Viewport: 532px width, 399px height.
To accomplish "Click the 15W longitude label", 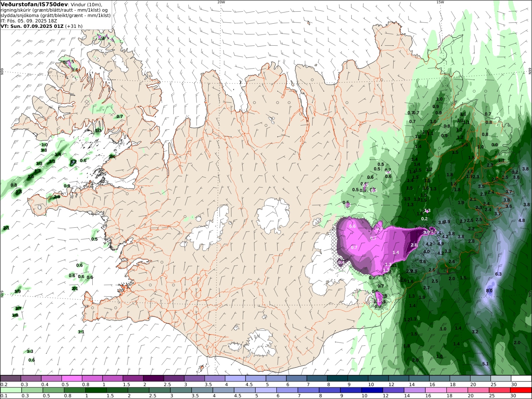I will tap(440, 2).
